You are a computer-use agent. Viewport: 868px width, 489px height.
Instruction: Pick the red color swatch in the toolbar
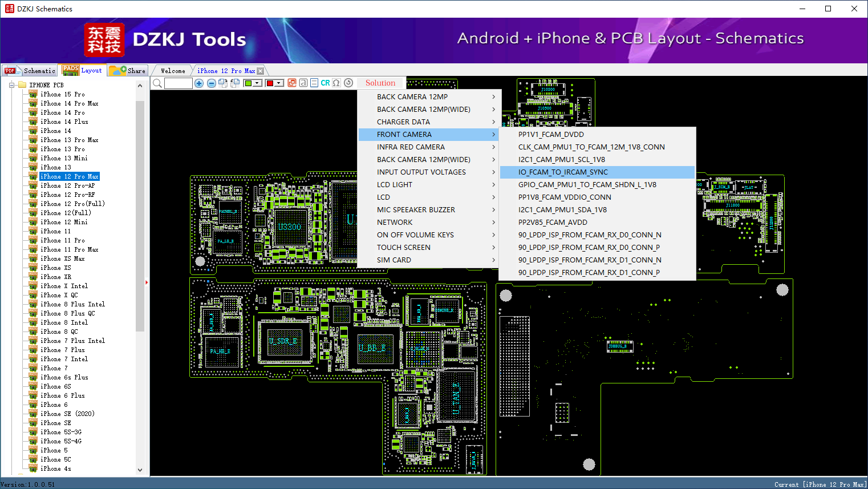click(x=270, y=83)
